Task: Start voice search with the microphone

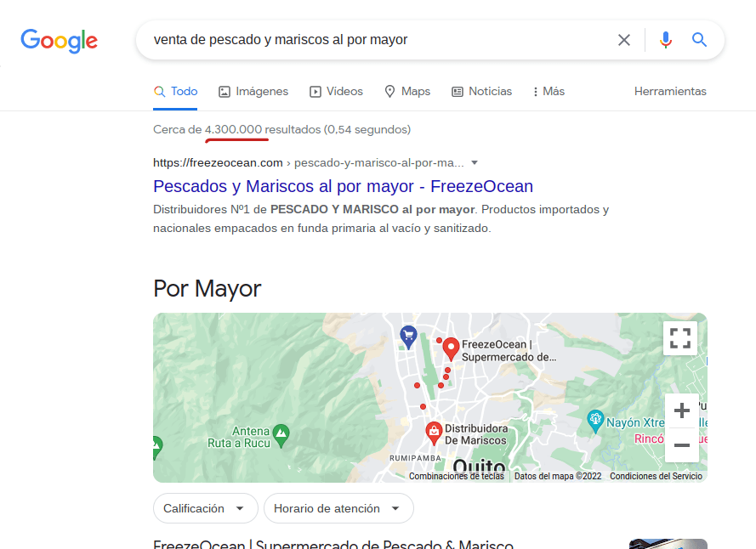Action: point(666,40)
